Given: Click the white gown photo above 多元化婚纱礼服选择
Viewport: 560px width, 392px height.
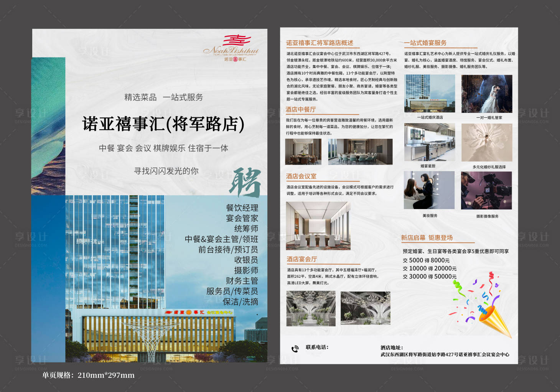Looking at the screenshot, I should click(487, 142).
